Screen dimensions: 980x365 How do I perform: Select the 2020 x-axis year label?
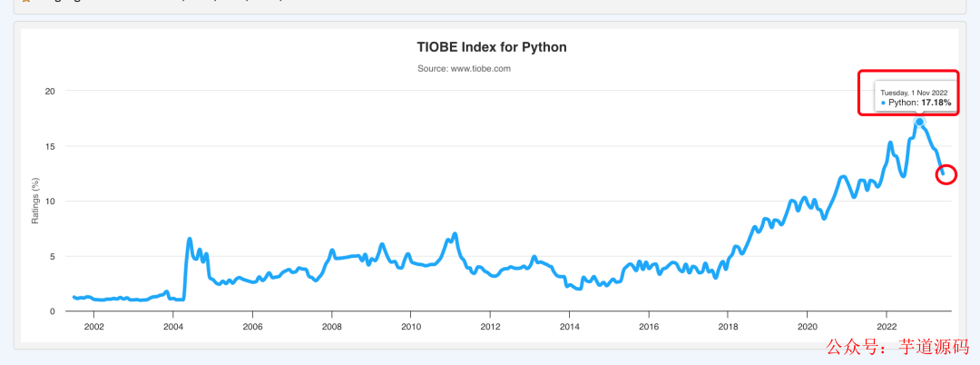808,327
